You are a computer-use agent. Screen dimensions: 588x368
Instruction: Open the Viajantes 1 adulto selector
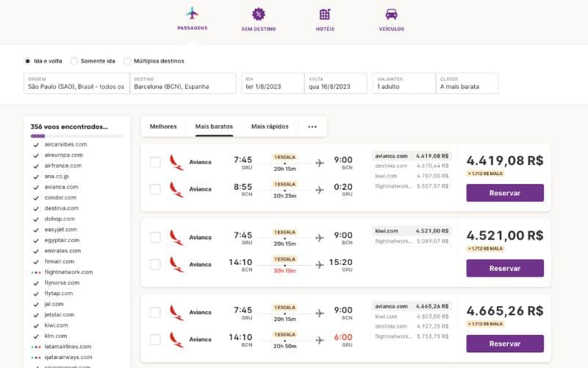pyautogui.click(x=404, y=83)
